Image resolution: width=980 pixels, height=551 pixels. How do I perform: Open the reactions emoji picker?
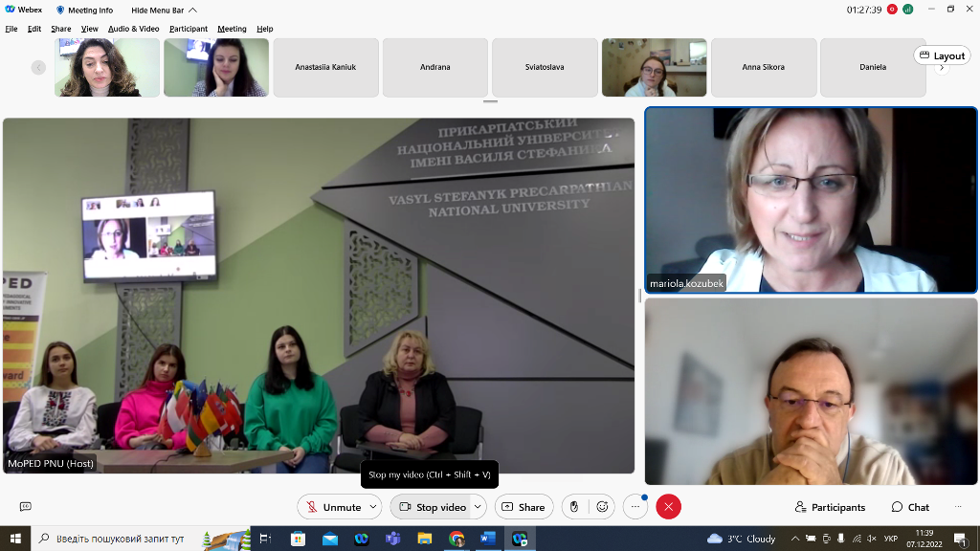click(602, 507)
